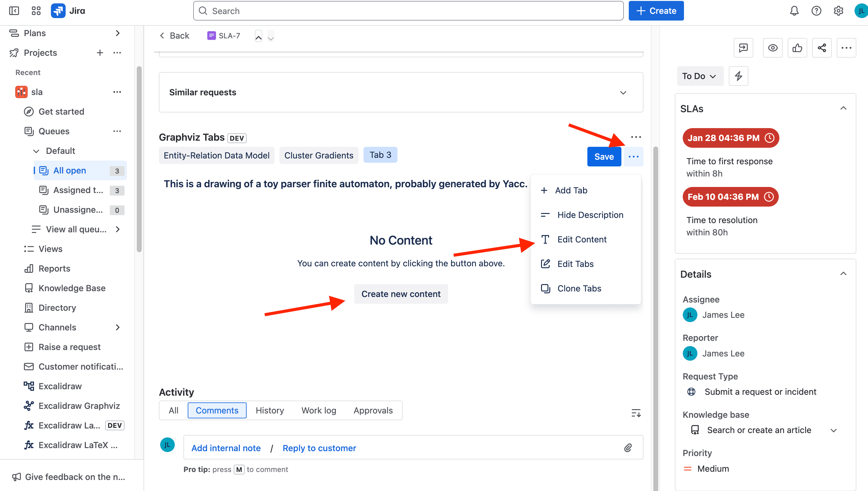Image resolution: width=868 pixels, height=491 pixels.
Task: Add a new project with plus icon
Action: point(100,53)
